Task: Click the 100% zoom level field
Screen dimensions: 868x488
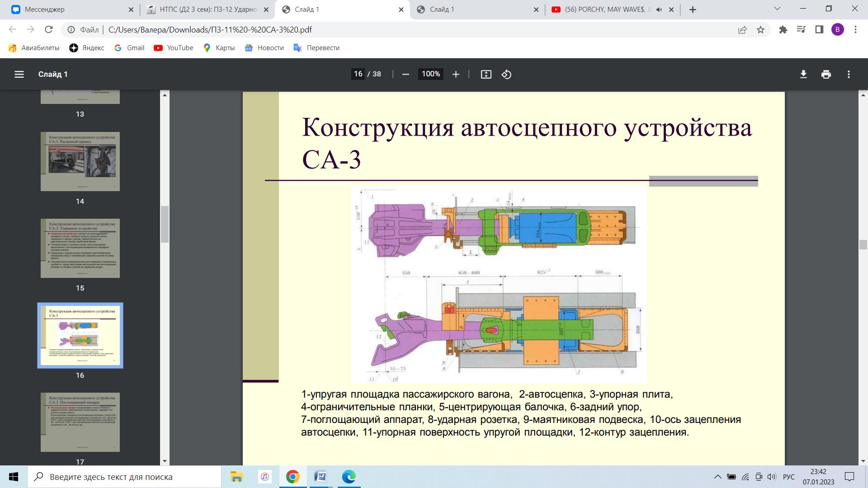Action: pos(430,74)
